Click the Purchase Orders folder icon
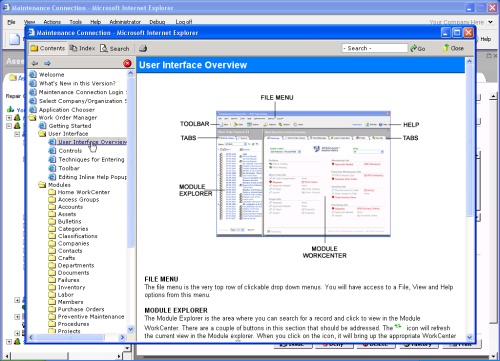Viewport: 500px width, 361px height. click(x=52, y=309)
